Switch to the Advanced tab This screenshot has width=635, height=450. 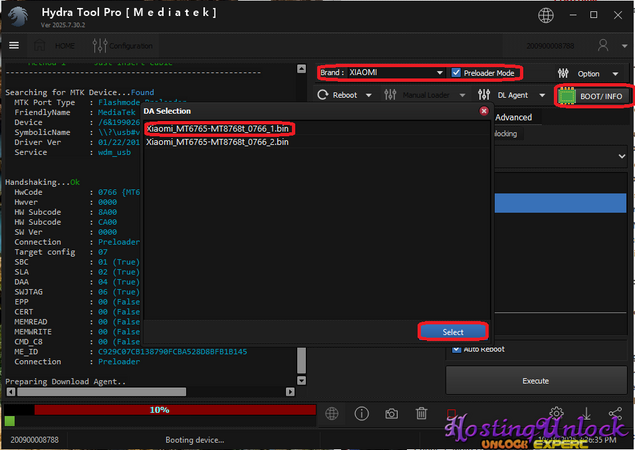[x=514, y=117]
